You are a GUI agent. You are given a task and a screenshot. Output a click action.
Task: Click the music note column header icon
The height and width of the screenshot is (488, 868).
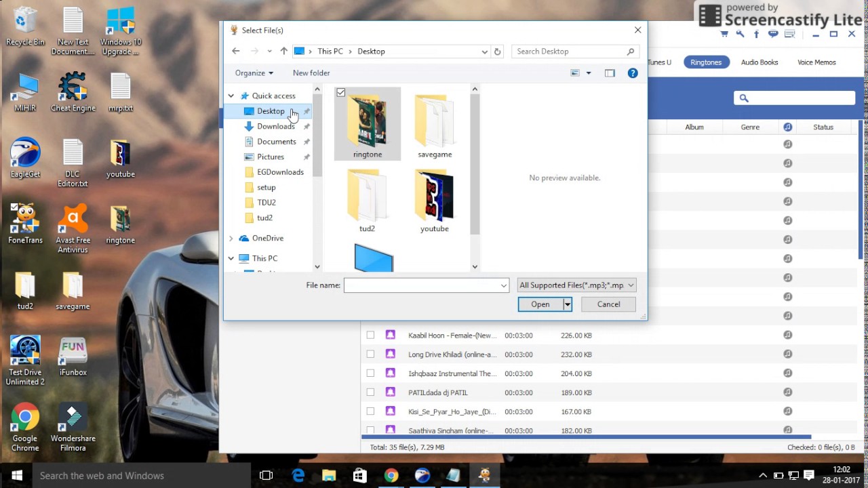pyautogui.click(x=787, y=127)
